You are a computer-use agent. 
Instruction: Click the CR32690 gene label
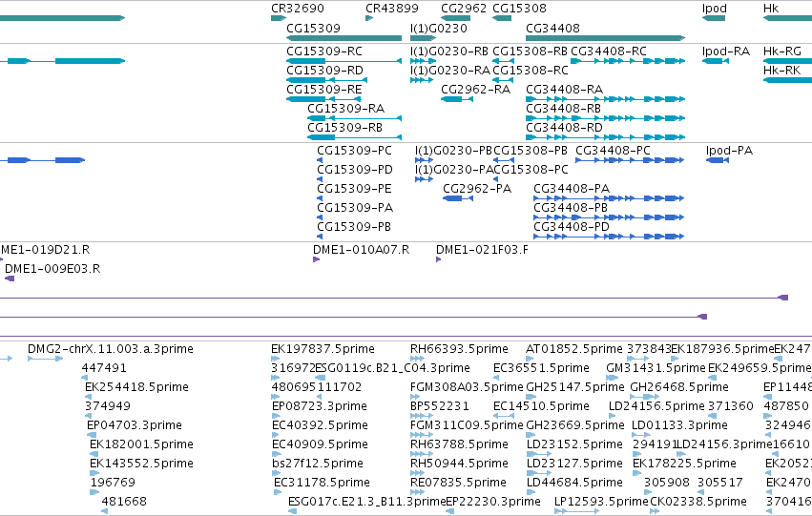tap(298, 9)
